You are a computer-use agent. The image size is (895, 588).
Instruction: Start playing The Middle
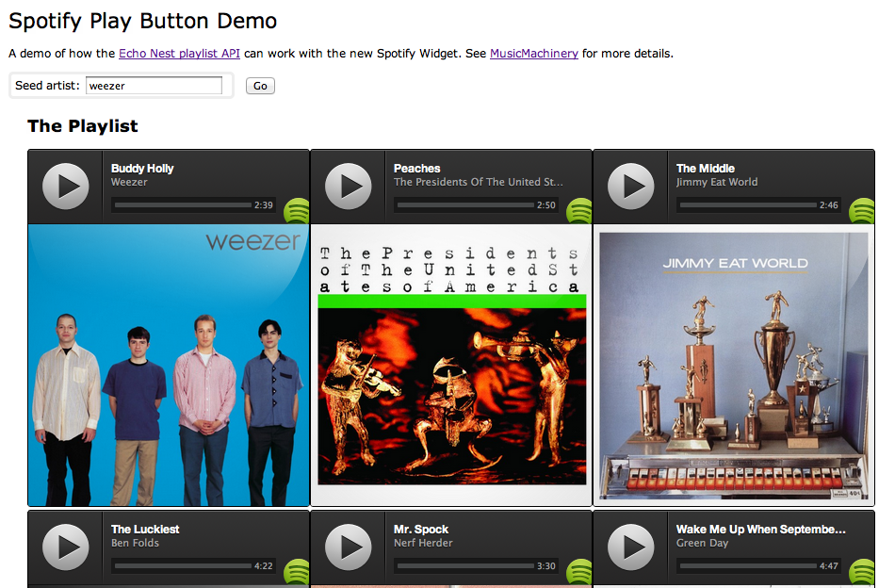pos(631,186)
